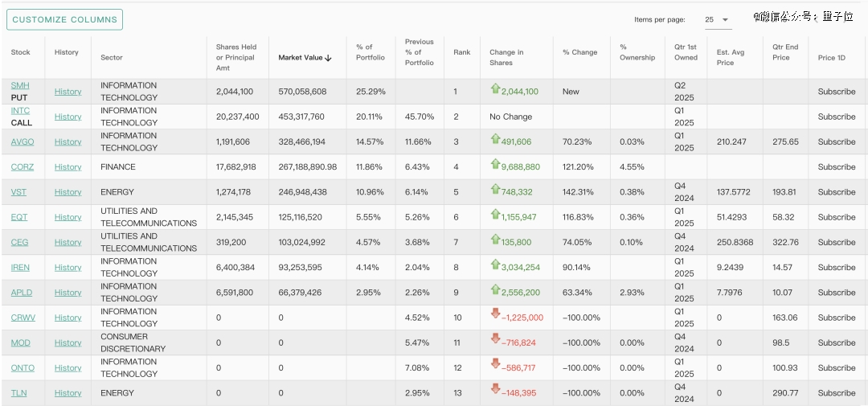The height and width of the screenshot is (406, 868).
Task: Click the Stock column header
Action: 20,52
